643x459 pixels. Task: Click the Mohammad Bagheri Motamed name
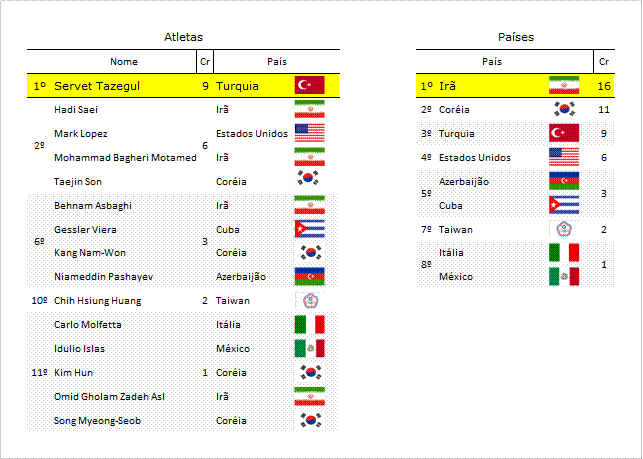click(x=125, y=158)
